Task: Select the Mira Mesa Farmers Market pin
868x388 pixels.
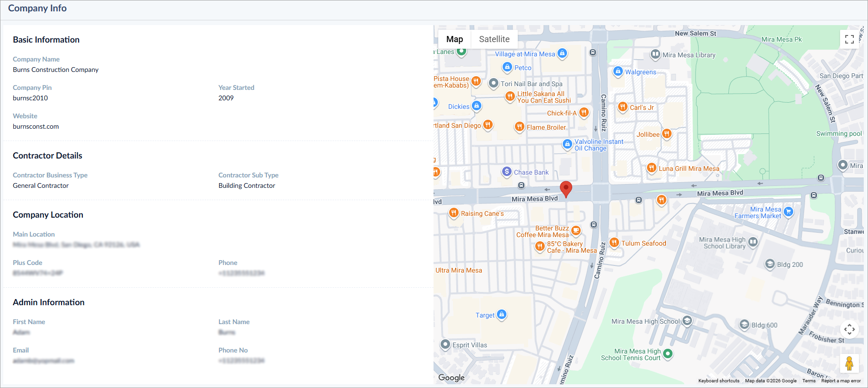Action: click(x=788, y=212)
